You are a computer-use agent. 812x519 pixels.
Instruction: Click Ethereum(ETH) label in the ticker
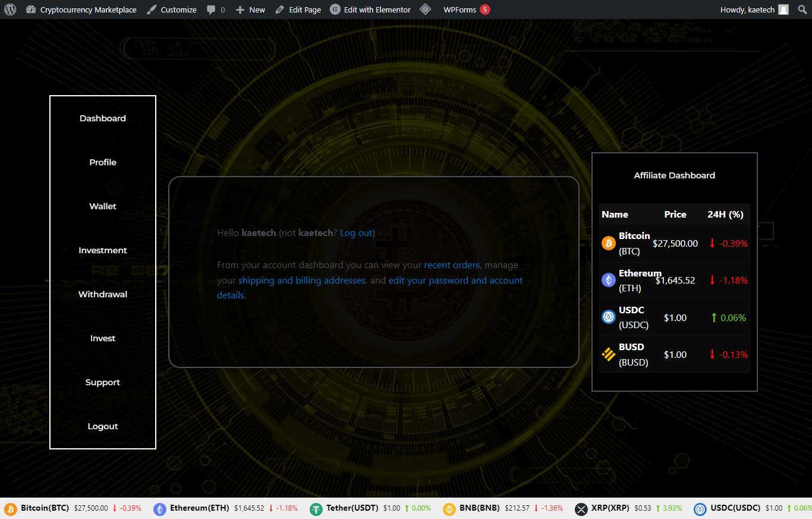pyautogui.click(x=200, y=508)
